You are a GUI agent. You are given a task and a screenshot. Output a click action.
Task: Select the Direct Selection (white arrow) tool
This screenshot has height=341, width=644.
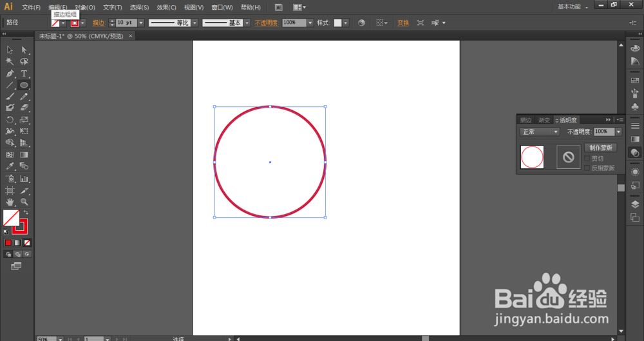click(24, 50)
